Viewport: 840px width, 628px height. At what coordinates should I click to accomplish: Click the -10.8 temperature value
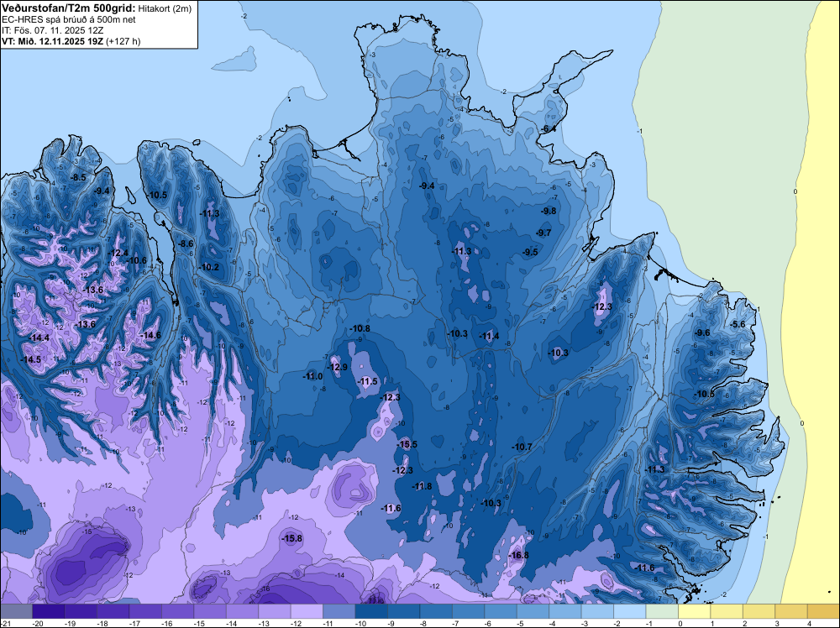click(x=360, y=329)
